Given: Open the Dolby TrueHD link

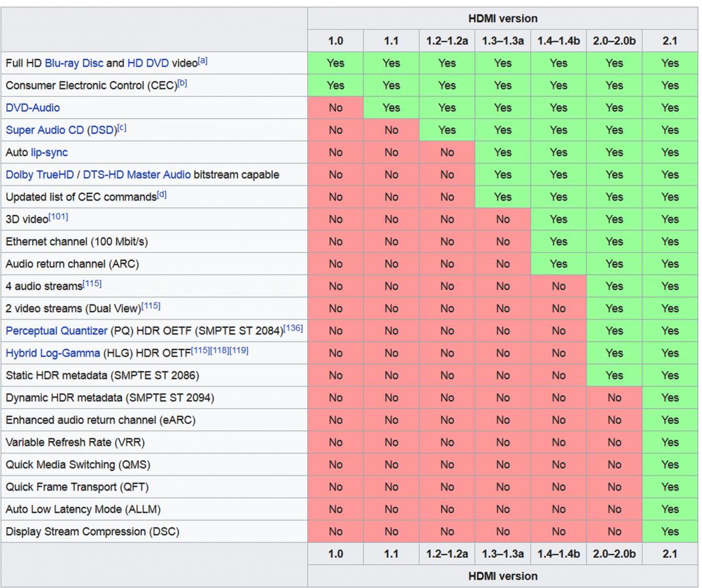Looking at the screenshot, I should (x=40, y=175).
